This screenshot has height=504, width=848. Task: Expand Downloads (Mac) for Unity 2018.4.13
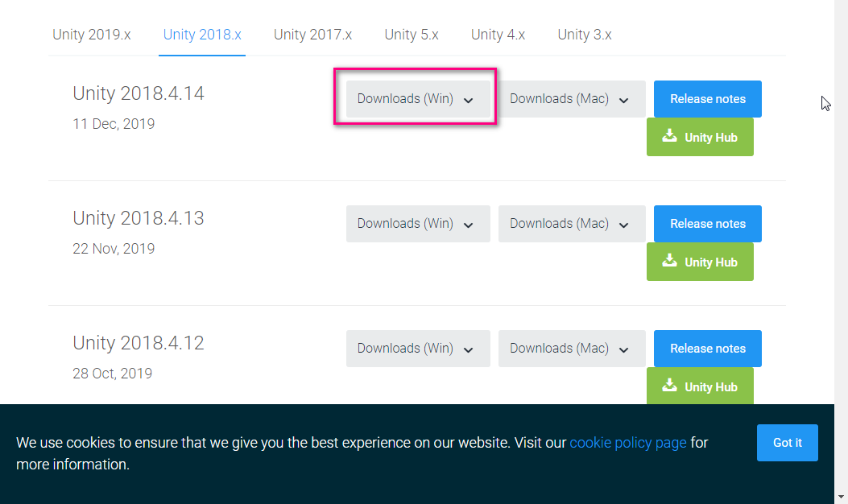572,224
